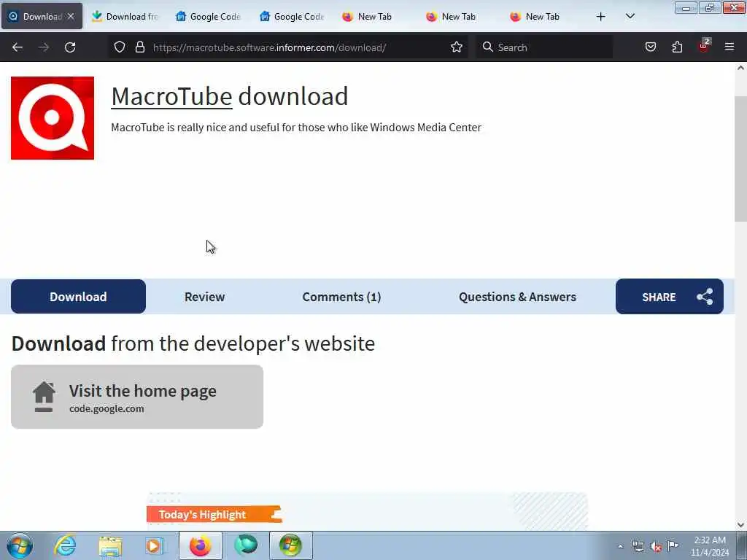The width and height of the screenshot is (747, 560).
Task: Open the Review tab
Action: (x=204, y=297)
